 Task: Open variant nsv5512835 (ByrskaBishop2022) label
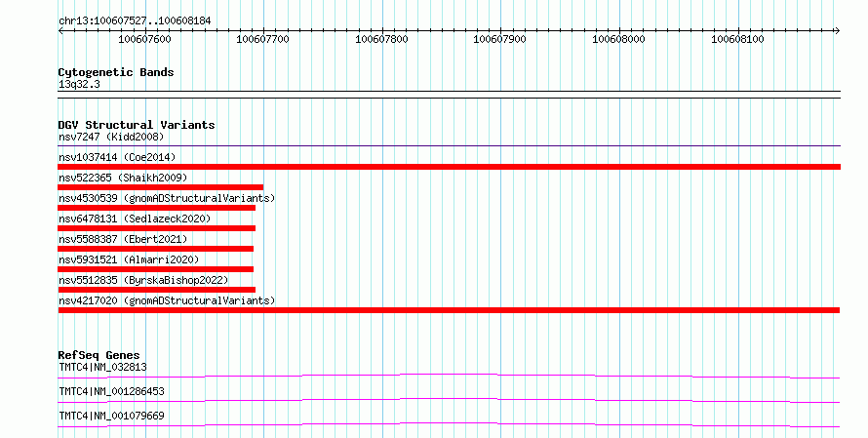pos(143,280)
